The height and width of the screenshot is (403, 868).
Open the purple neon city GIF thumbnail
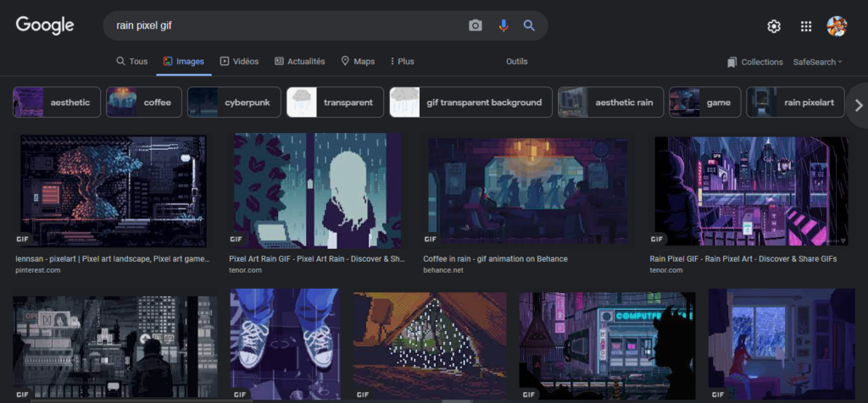pos(751,190)
